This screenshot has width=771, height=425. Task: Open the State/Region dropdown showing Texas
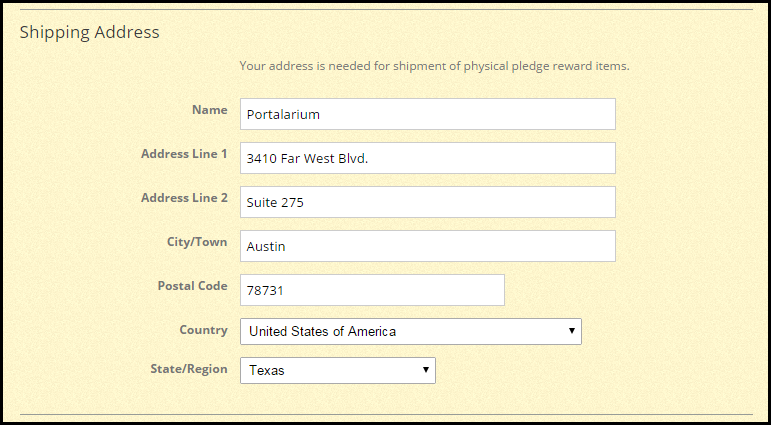338,370
